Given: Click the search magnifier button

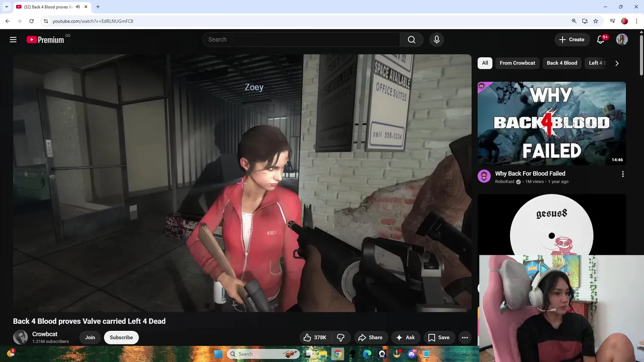Looking at the screenshot, I should (412, 40).
